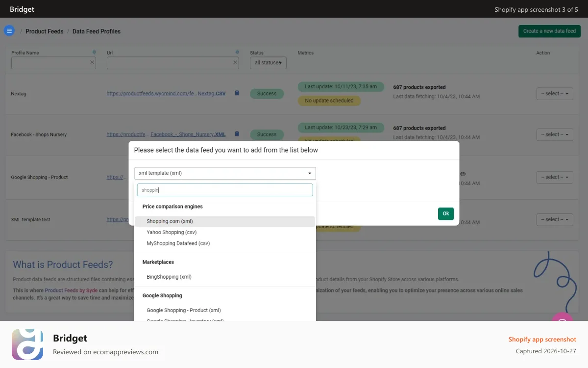
Task: Copy the Nextag feed URL with clipboard icon
Action: click(x=237, y=93)
